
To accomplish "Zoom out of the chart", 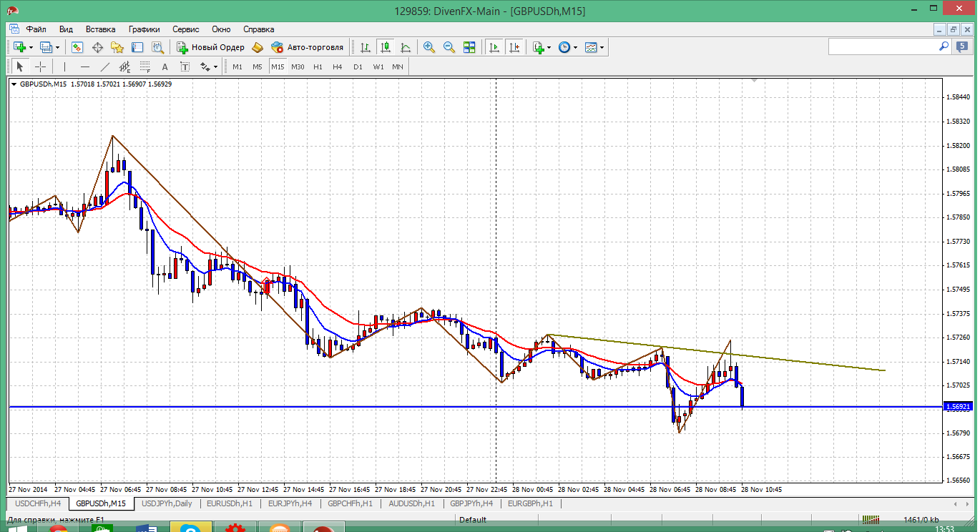I will (x=449, y=47).
